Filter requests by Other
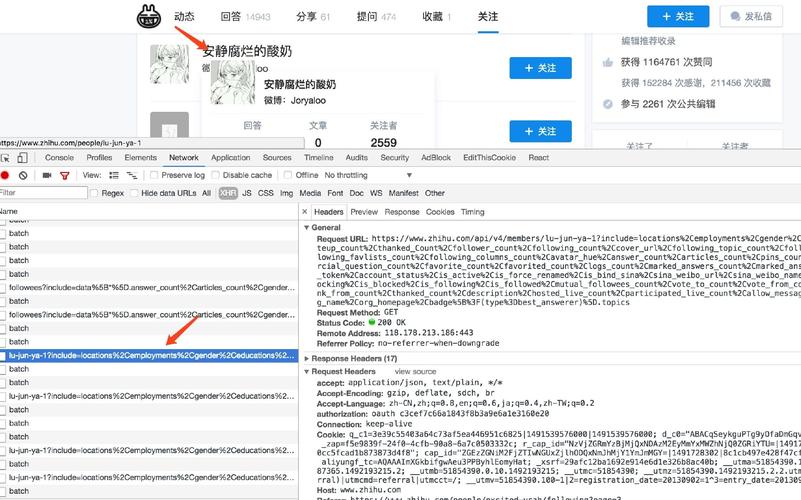Screen dimensions: 801x500 pyautogui.click(x=435, y=193)
